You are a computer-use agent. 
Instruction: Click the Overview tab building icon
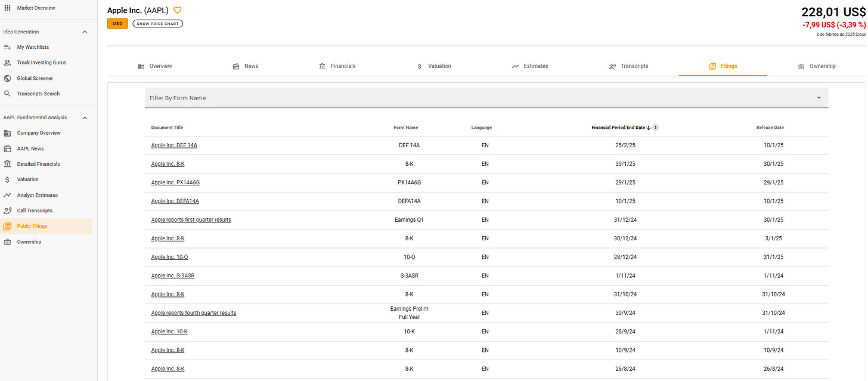tap(141, 66)
